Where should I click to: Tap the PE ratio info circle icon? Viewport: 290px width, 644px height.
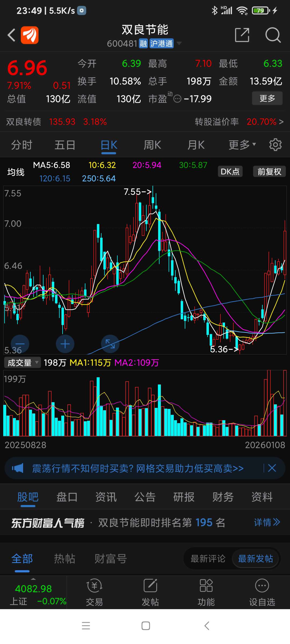point(177,99)
